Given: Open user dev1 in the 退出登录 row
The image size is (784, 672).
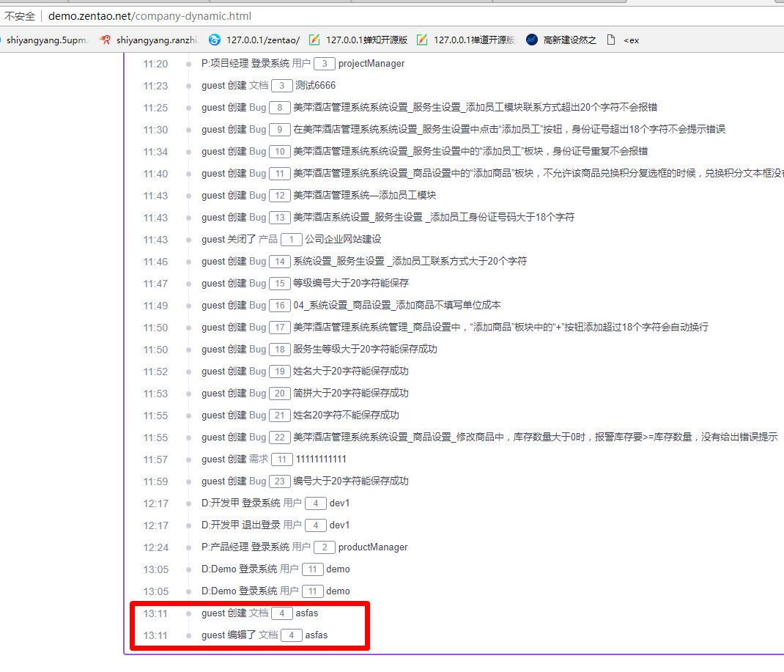Looking at the screenshot, I should (339, 525).
